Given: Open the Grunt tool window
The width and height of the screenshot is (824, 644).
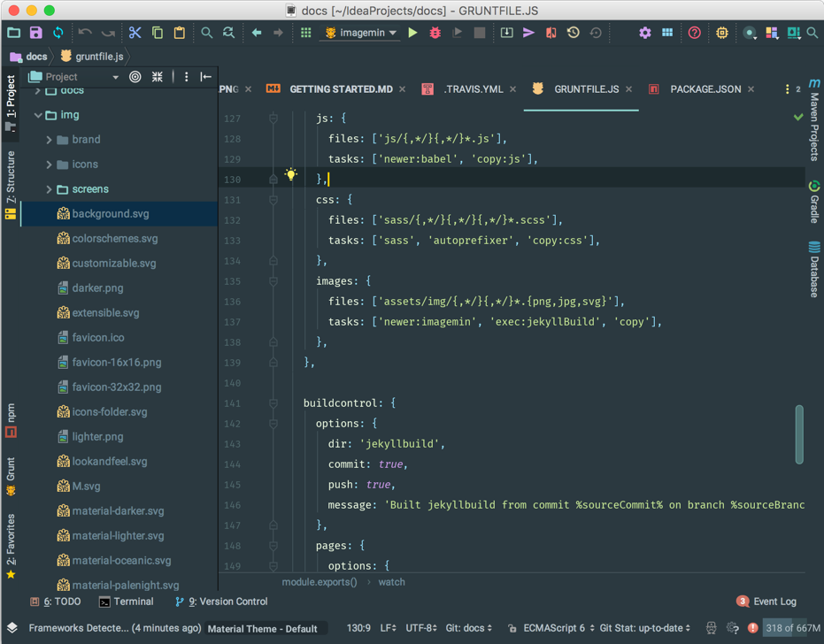Looking at the screenshot, I should click(x=11, y=477).
